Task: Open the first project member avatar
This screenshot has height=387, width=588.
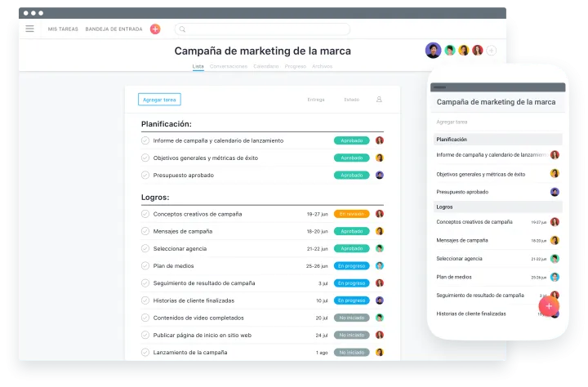Action: pyautogui.click(x=433, y=51)
